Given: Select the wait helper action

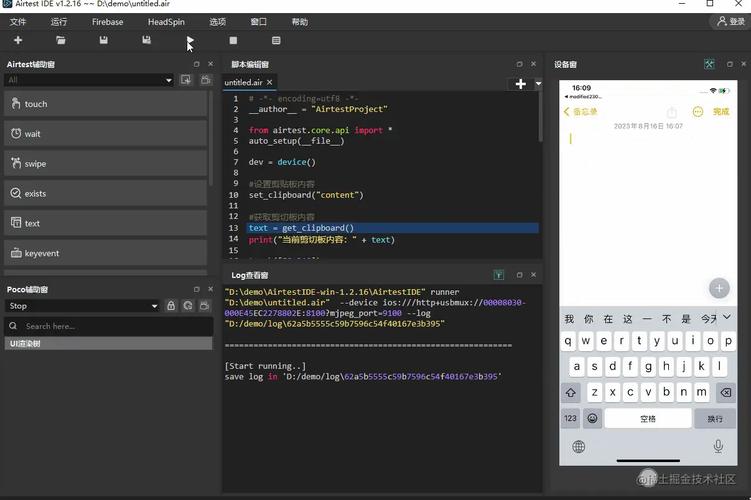Looking at the screenshot, I should coord(106,134).
